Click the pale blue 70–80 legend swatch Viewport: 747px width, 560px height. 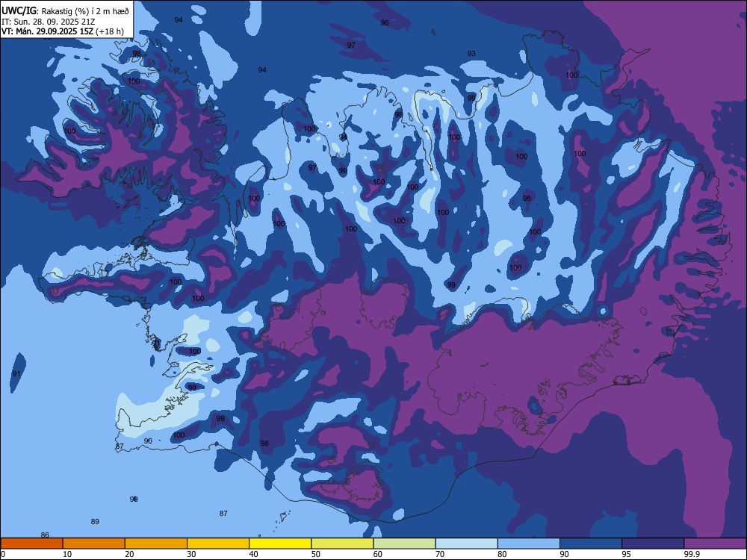[x=466, y=544]
